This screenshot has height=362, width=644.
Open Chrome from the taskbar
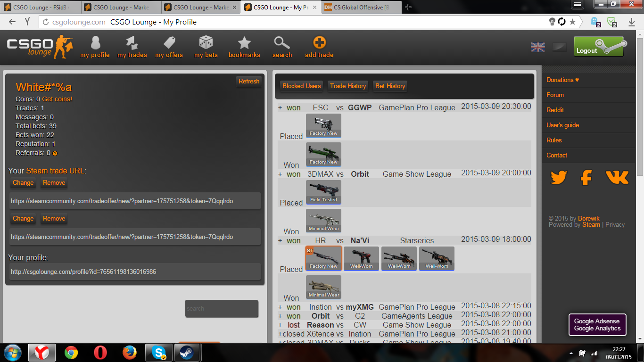71,353
